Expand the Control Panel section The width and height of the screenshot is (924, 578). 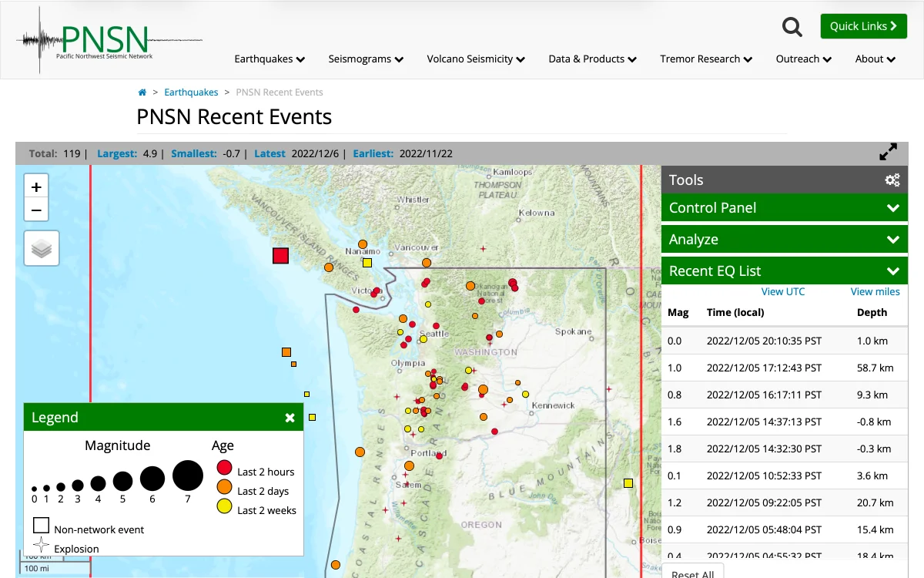tap(785, 208)
